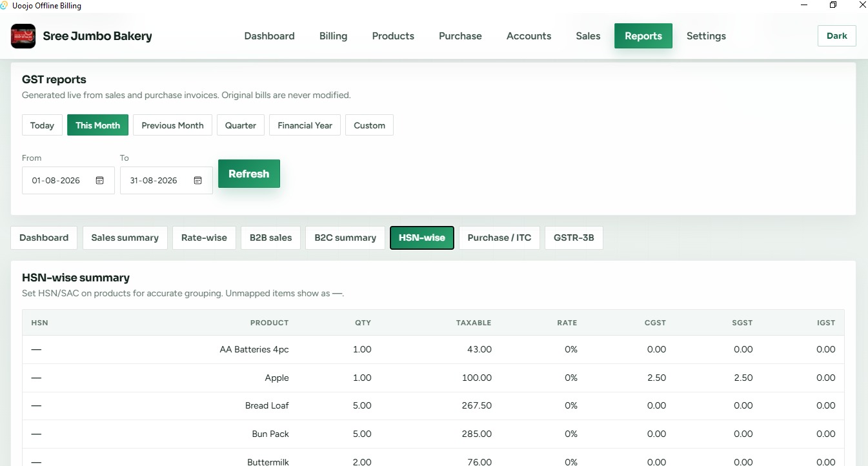This screenshot has height=466, width=868.
Task: Restore down the application window
Action: 833,5
